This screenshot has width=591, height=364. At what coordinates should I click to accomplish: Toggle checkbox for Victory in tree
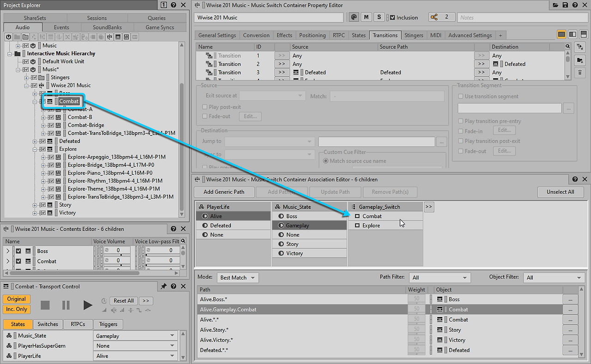(42, 213)
